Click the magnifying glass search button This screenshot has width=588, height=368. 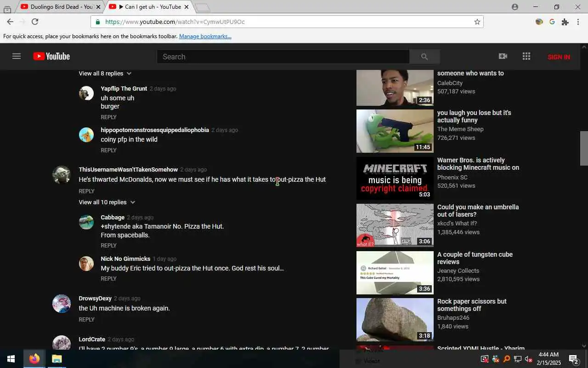pos(424,57)
